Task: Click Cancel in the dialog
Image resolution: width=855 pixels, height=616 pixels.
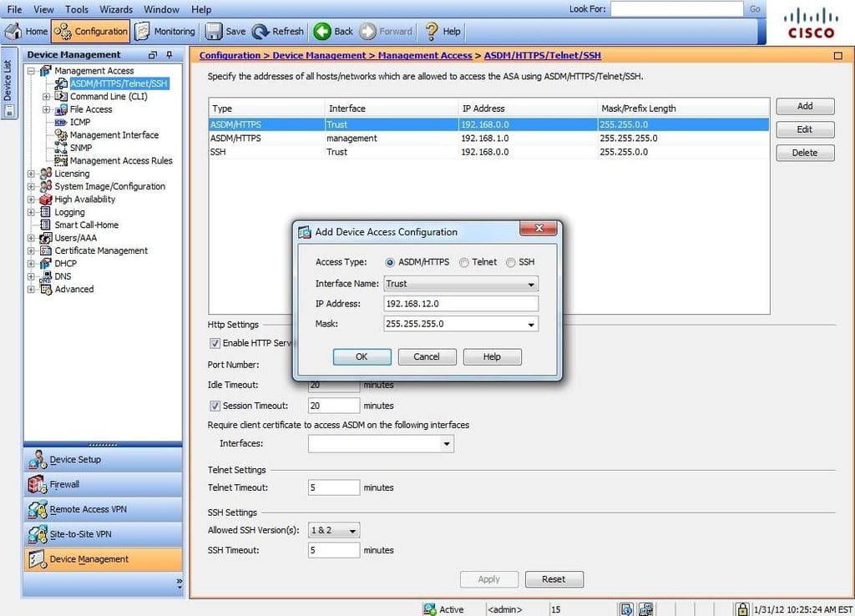Action: (x=427, y=356)
